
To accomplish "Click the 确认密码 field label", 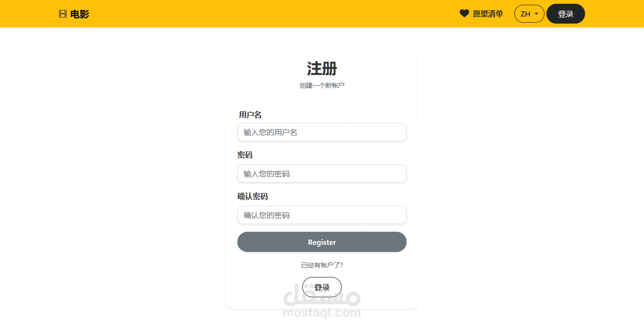I will (x=253, y=196).
